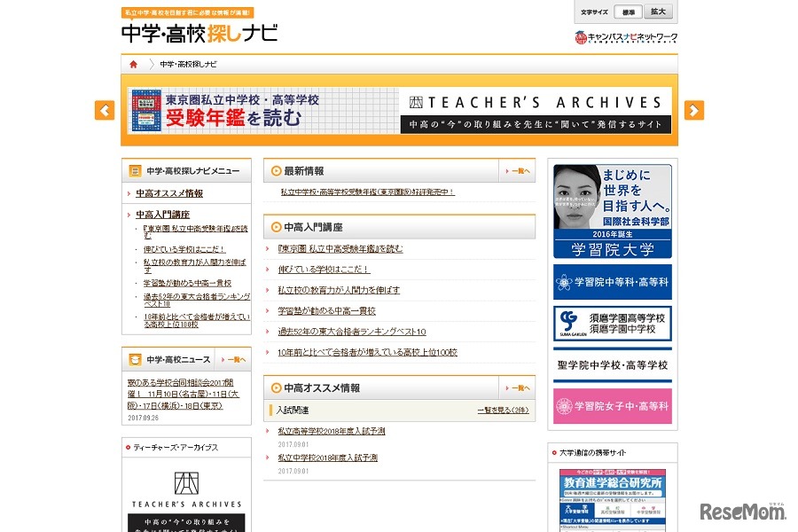Click the home icon in the breadcrumb bar

coord(133,63)
